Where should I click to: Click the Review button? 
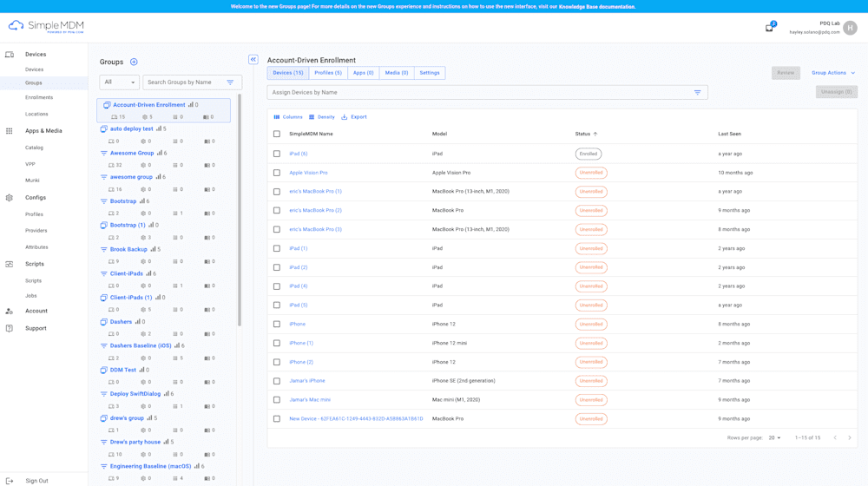click(x=786, y=73)
